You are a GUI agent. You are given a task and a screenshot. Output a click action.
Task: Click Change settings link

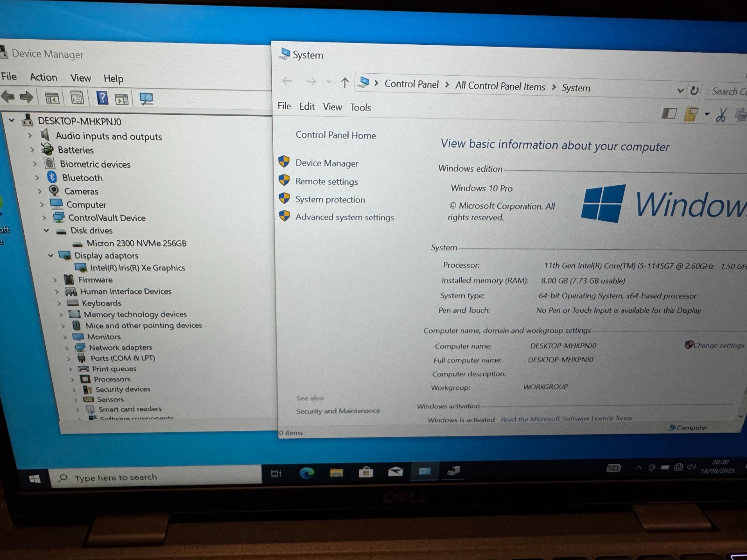click(x=719, y=345)
